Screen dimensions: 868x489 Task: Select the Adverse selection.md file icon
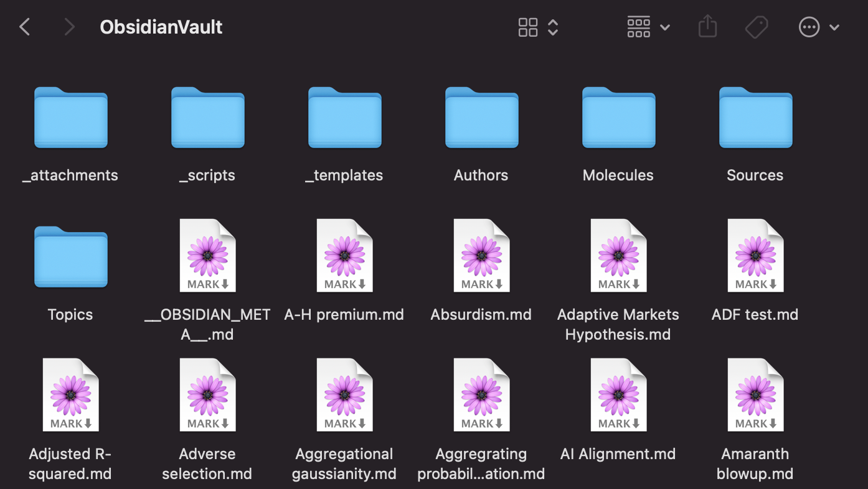207,395
